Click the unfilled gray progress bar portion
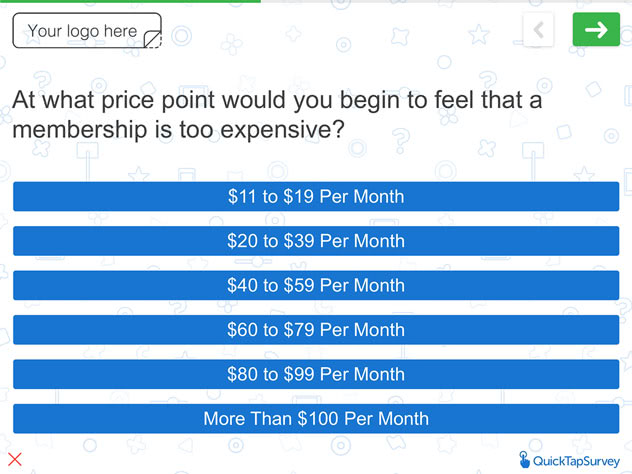 pyautogui.click(x=446, y=1)
